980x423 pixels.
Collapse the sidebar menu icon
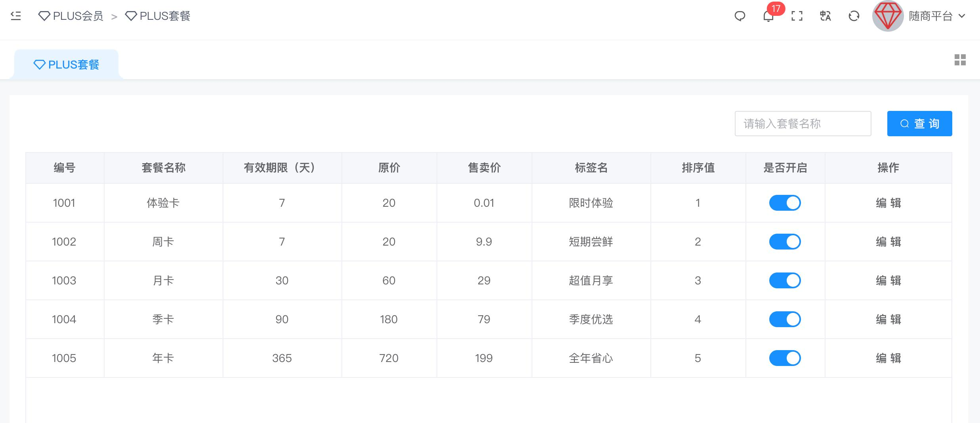tap(16, 16)
